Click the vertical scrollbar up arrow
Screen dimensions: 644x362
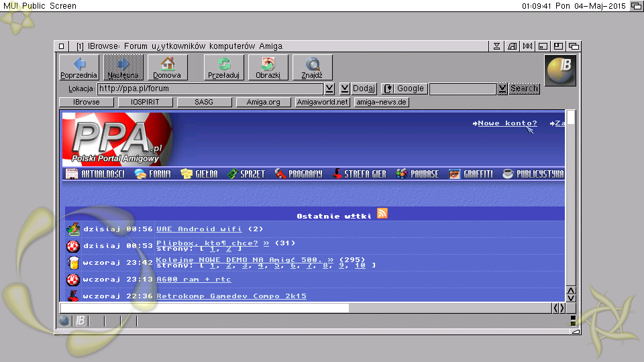(571, 290)
